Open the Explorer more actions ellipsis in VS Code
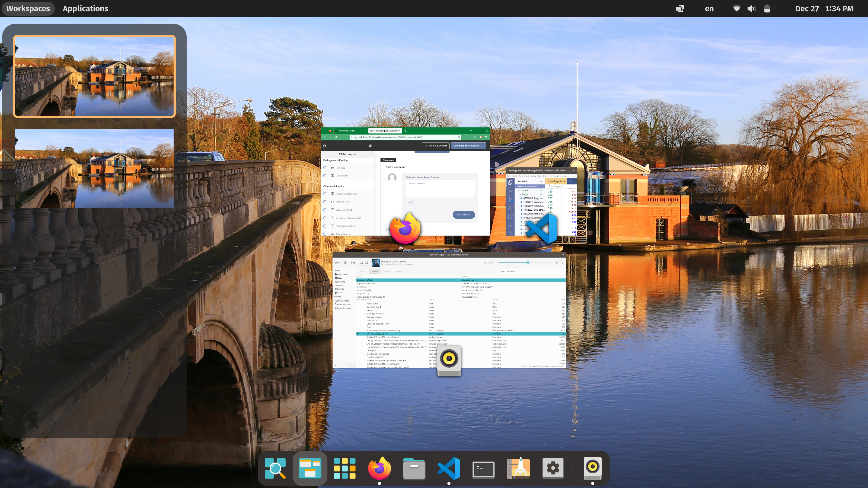Viewport: 868px width, 488px height. click(x=541, y=181)
